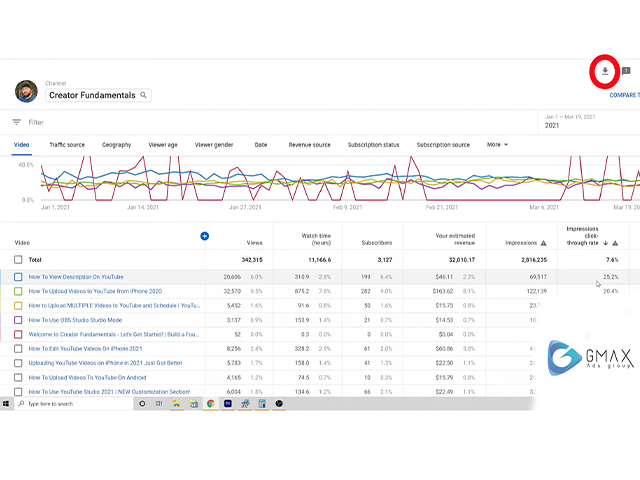Open How To Upload Videos from iPhone 2020
The height and width of the screenshot is (480, 640).
click(x=95, y=291)
